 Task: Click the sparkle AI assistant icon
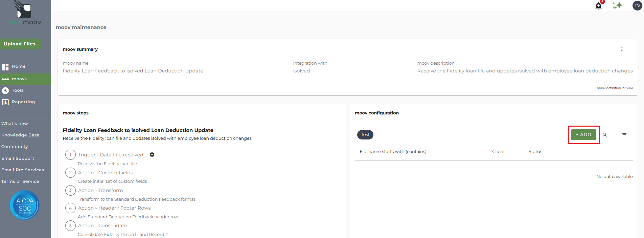(x=618, y=5)
